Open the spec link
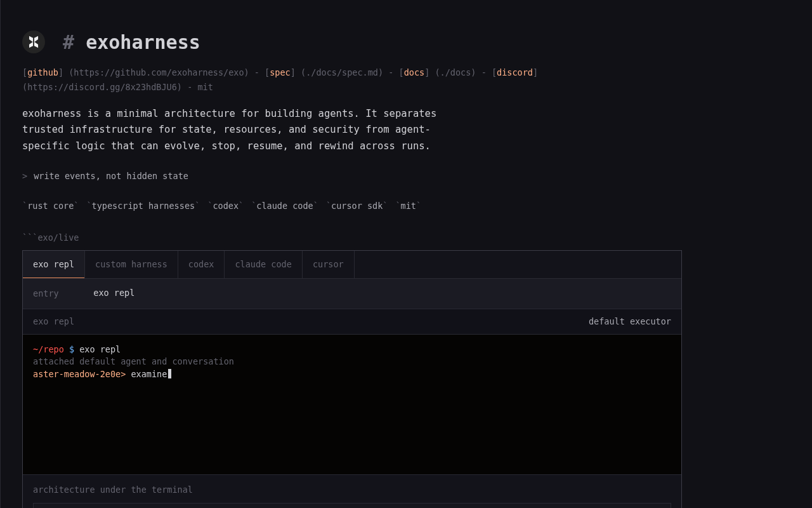This screenshot has height=508, width=812. click(x=280, y=72)
